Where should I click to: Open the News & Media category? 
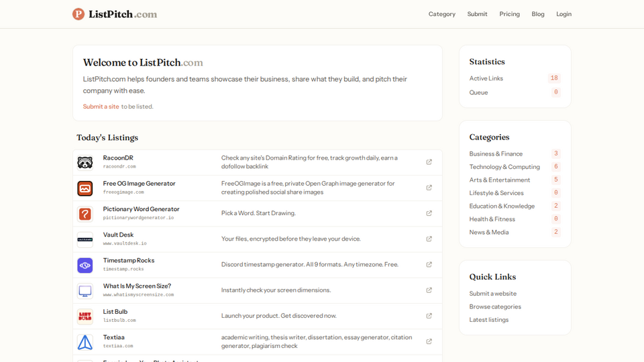pos(489,233)
